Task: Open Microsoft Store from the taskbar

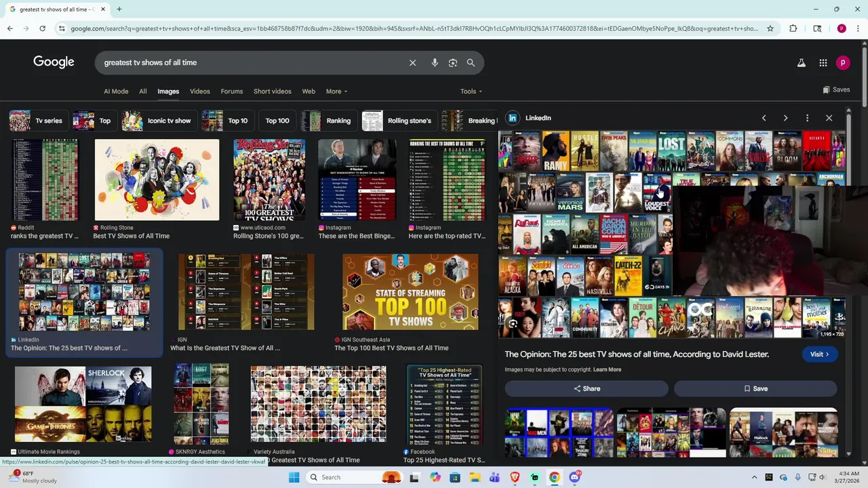Action: 455,477
